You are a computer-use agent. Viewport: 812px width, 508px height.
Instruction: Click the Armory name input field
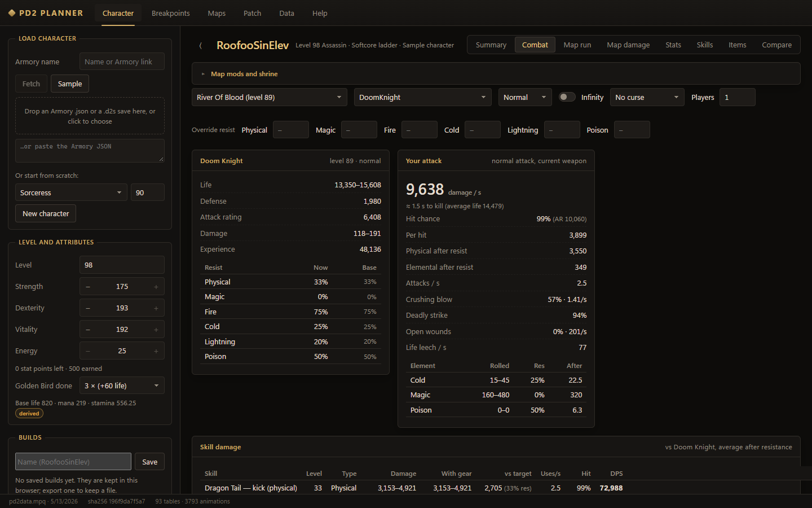(122, 62)
